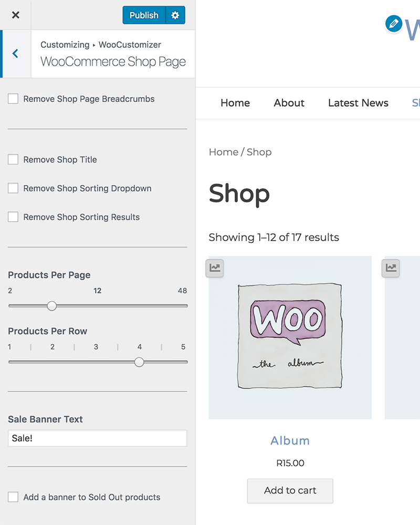Image resolution: width=420 pixels, height=525 pixels.
Task: Open publish settings gear icon
Action: 175,15
